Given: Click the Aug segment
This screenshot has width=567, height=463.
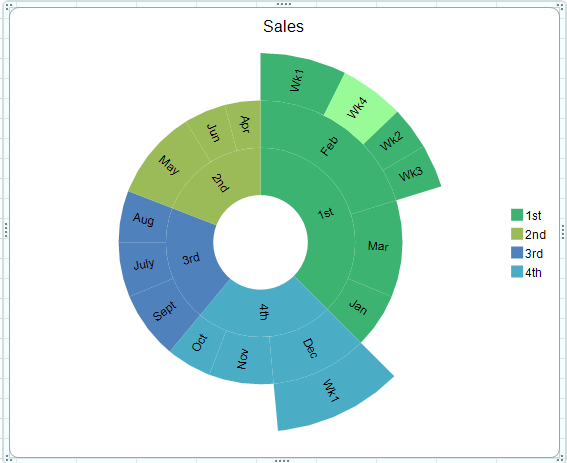Looking at the screenshot, I should 143,219.
